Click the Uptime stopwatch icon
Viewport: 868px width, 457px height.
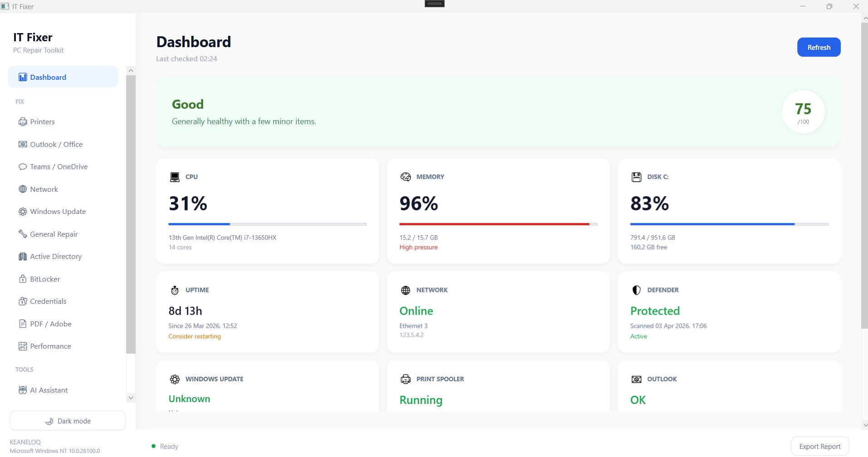coord(175,290)
